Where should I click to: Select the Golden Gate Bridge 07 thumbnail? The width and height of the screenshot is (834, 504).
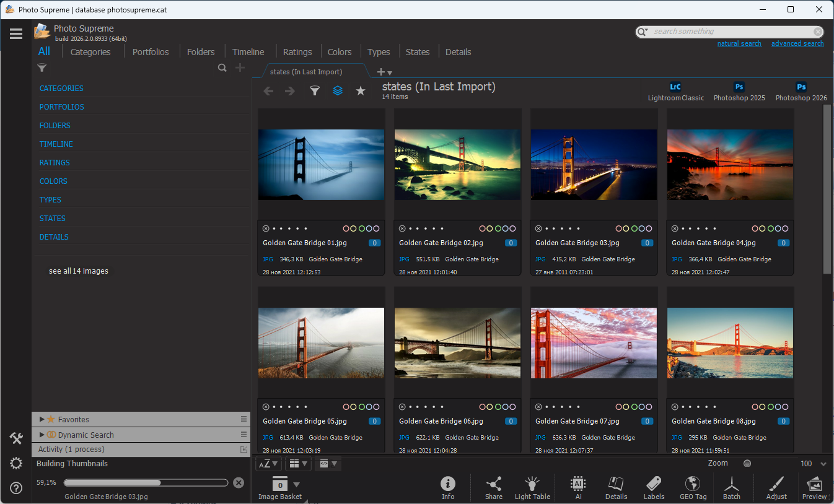(x=594, y=343)
